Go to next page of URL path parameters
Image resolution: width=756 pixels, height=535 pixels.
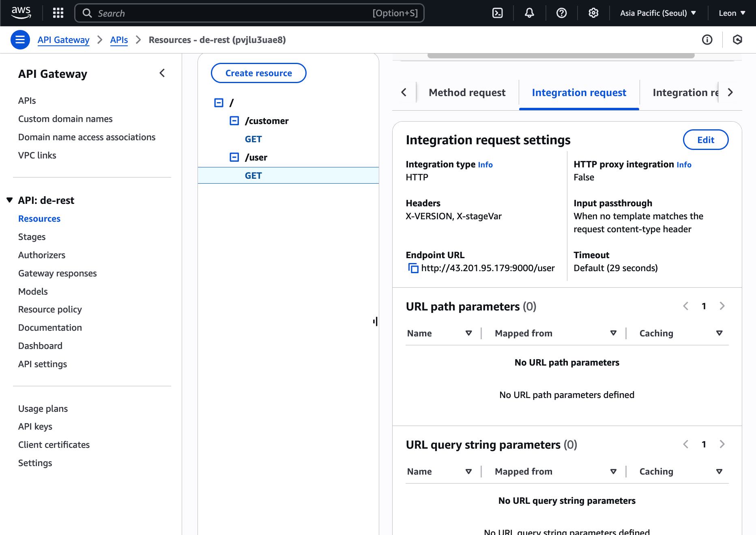coord(722,306)
